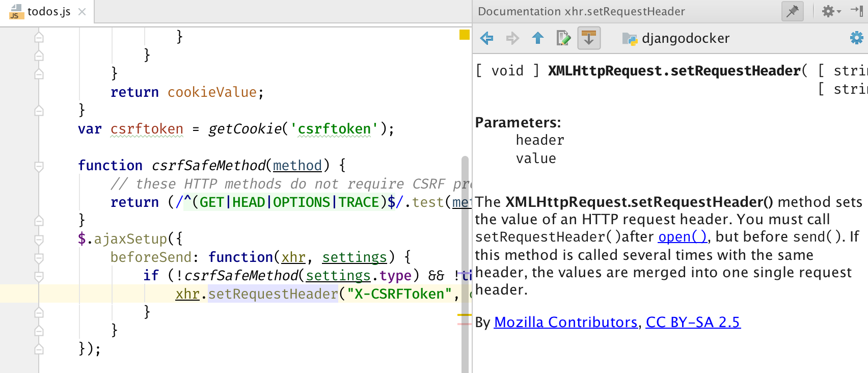Click xhr at start of highlighted line

click(x=187, y=294)
